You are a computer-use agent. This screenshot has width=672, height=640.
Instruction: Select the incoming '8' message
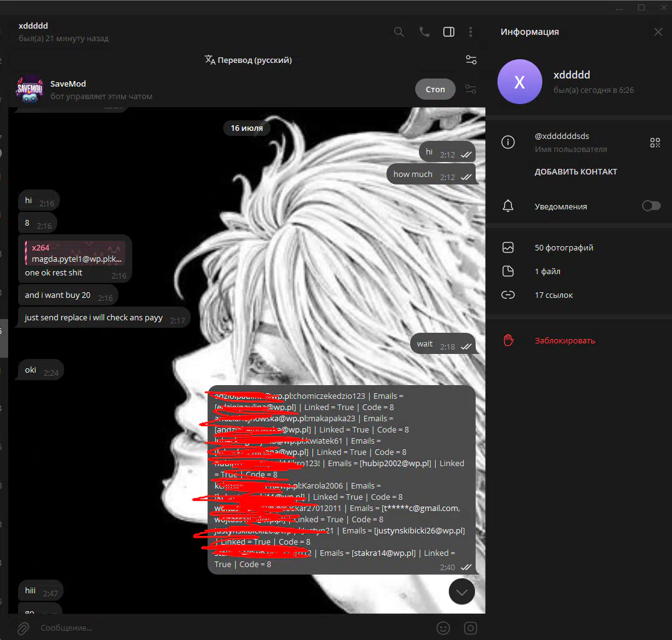[x=37, y=223]
